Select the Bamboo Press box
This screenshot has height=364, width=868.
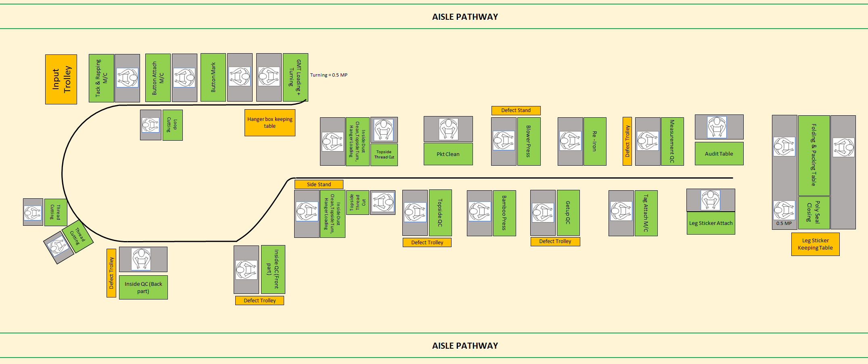tap(504, 213)
